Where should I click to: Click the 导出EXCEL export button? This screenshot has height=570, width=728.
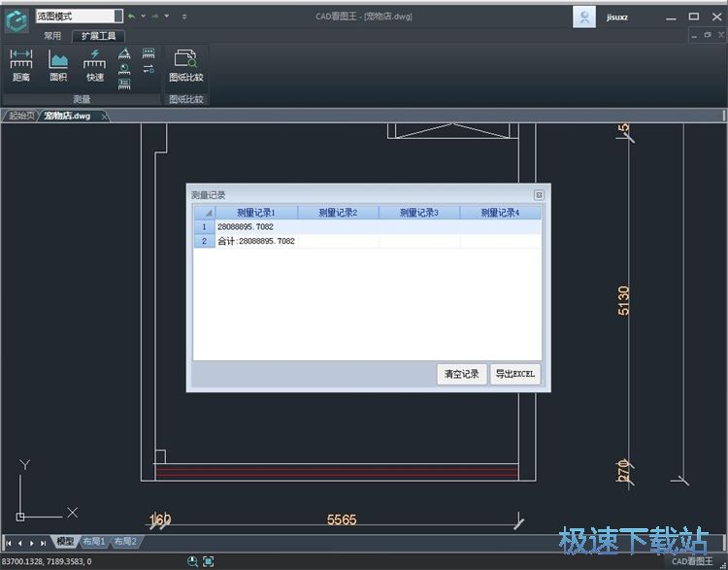point(514,374)
